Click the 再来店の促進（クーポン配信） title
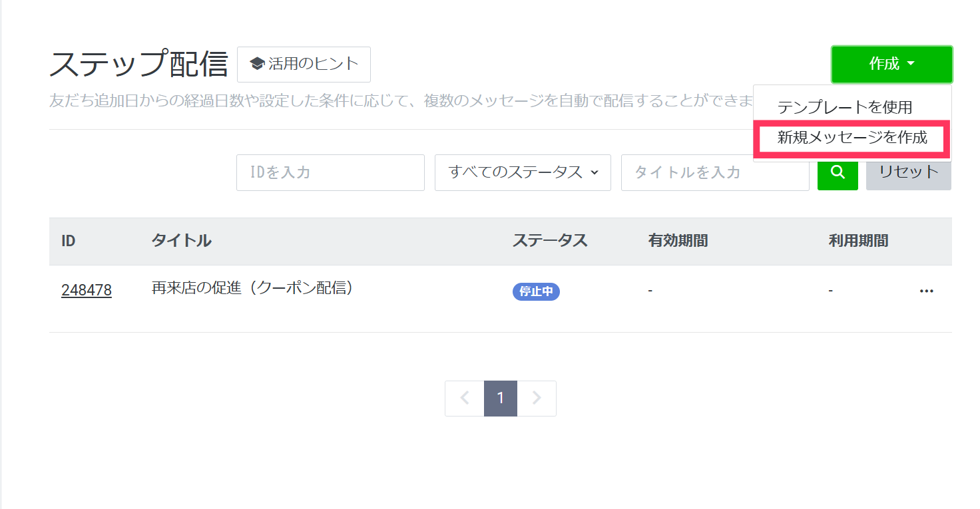980x509 pixels. click(252, 289)
